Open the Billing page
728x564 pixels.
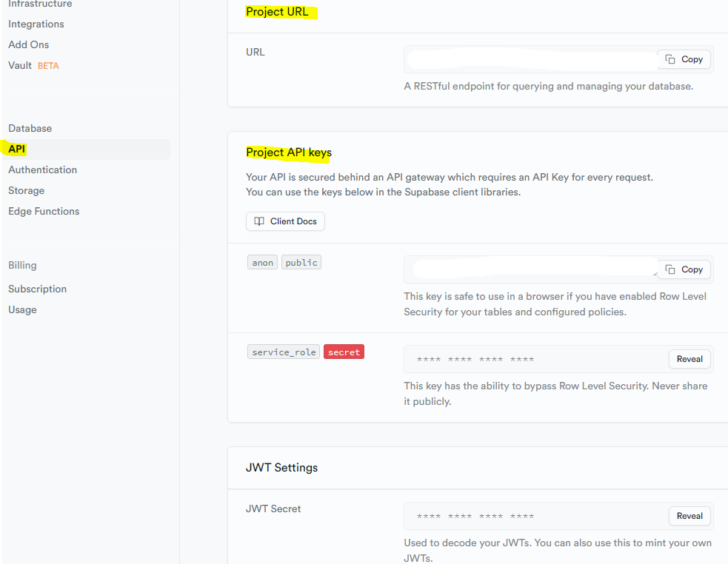click(22, 265)
